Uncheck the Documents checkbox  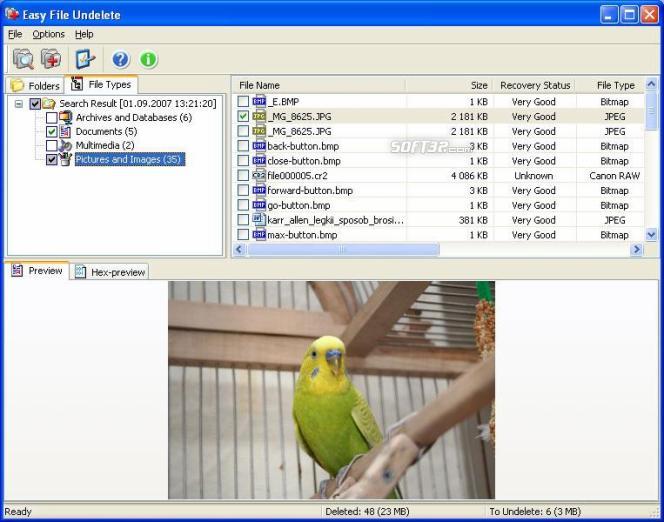point(52,131)
